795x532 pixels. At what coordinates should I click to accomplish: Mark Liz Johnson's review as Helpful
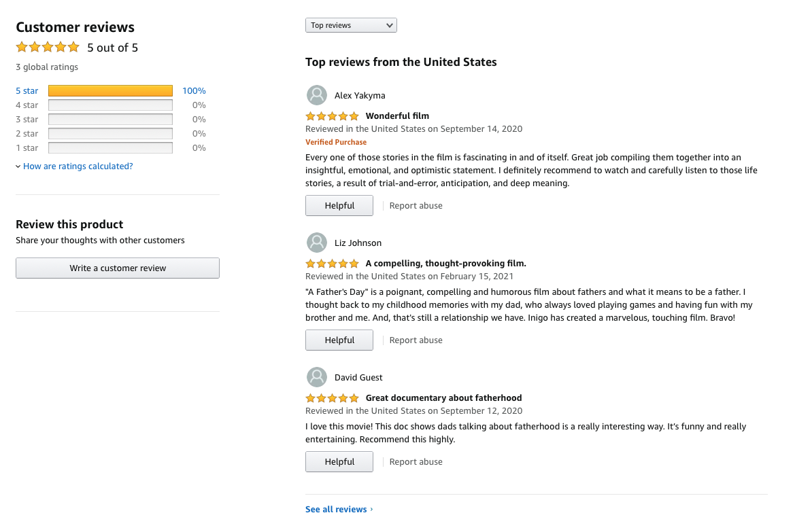point(339,340)
